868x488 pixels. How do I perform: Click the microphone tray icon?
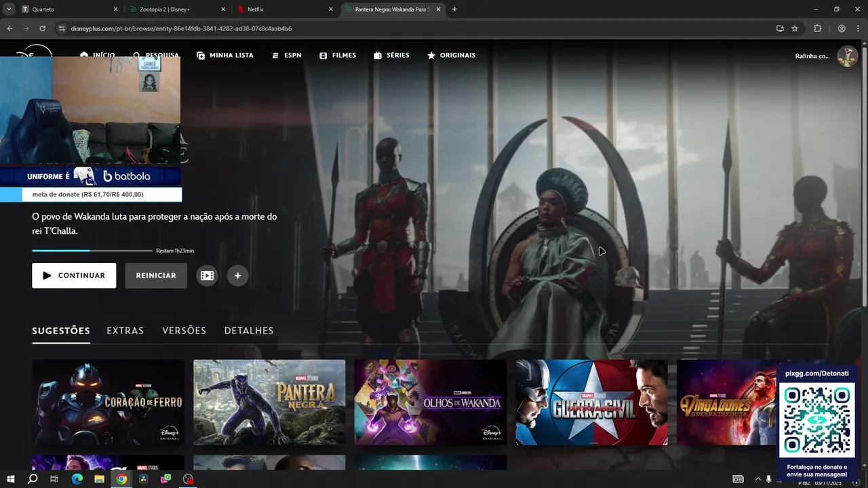pos(768,479)
